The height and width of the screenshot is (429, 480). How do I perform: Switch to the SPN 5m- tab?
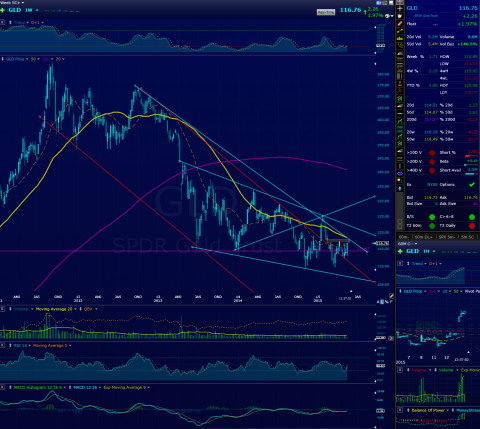pyautogui.click(x=446, y=237)
